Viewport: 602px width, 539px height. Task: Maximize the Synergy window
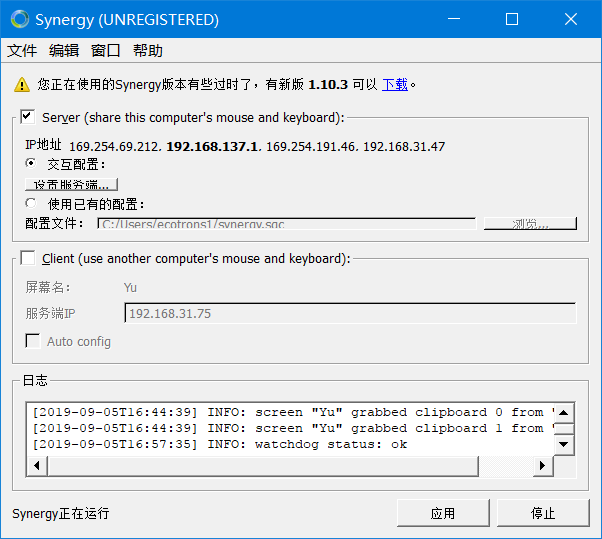coord(512,19)
